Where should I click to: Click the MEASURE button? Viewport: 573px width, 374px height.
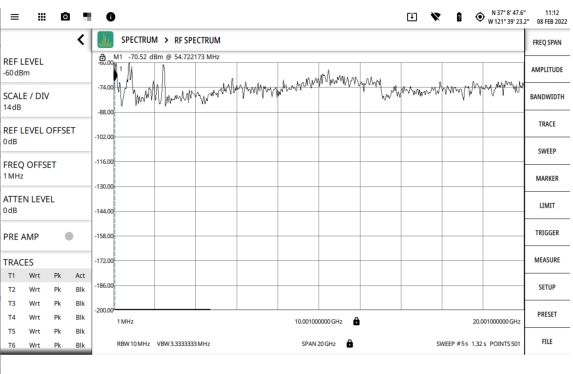[547, 260]
